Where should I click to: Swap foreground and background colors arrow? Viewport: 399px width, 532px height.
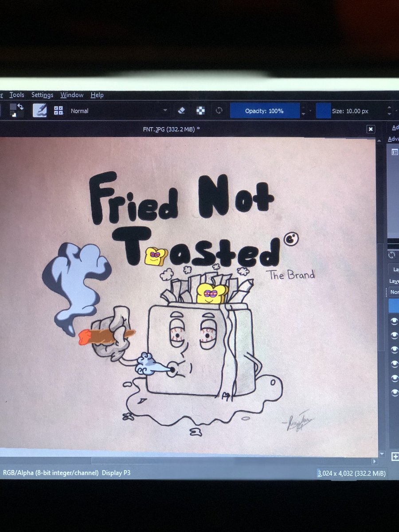20,106
